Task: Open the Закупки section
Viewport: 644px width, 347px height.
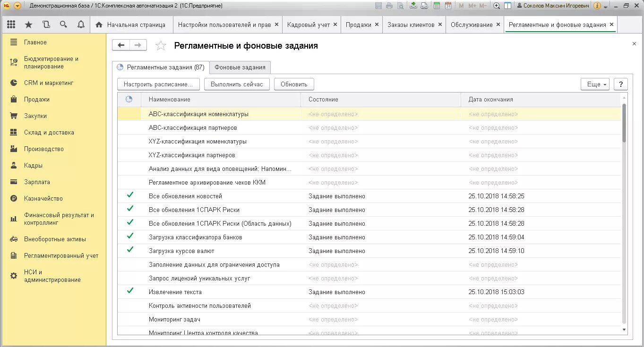Action: [35, 116]
